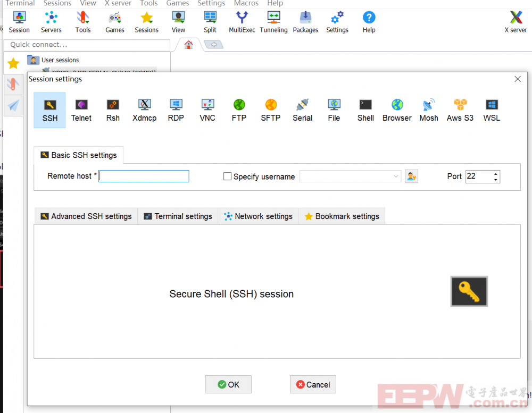Screen dimensions: 532x413
Task: Open the Help menu in menu bar
Action: click(x=275, y=3)
